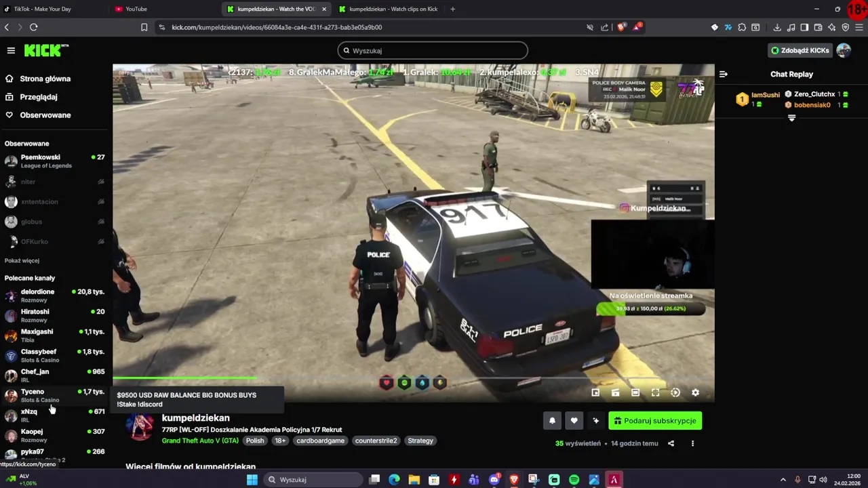Expand Pokaż więcej followed channels
Image resolution: width=868 pixels, height=488 pixels.
click(22, 260)
